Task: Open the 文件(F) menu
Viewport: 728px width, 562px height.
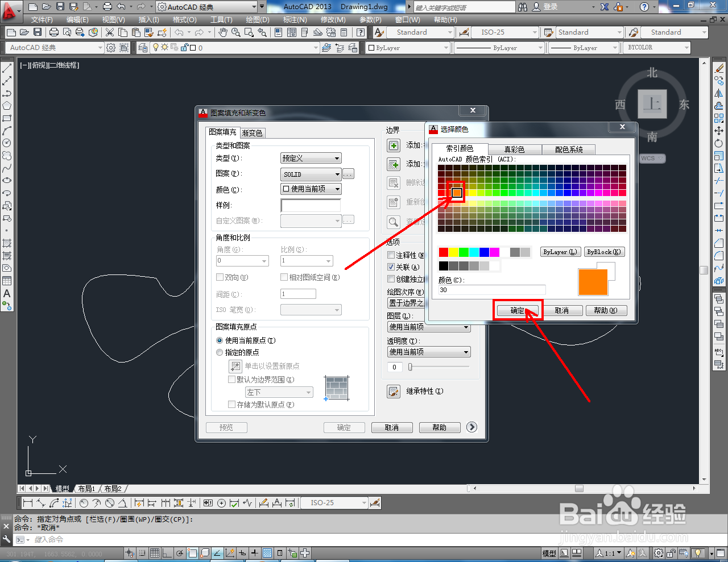Action: tap(42, 20)
